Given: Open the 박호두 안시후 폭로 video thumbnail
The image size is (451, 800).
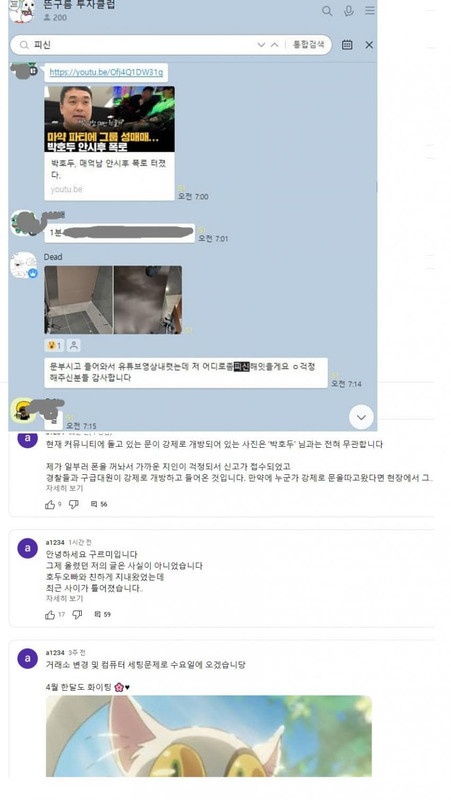Looking at the screenshot, I should pyautogui.click(x=110, y=119).
